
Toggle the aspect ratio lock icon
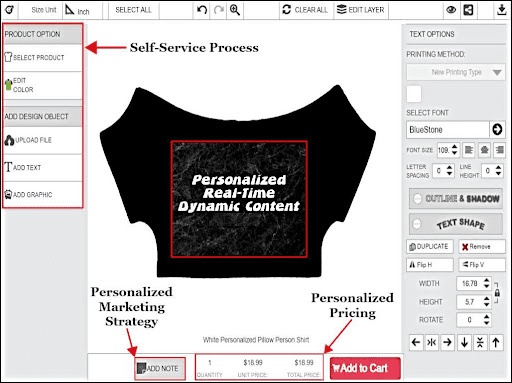pyautogui.click(x=497, y=293)
